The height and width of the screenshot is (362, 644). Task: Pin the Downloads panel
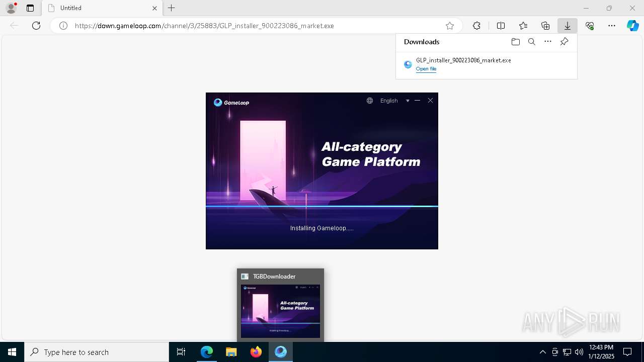565,42
